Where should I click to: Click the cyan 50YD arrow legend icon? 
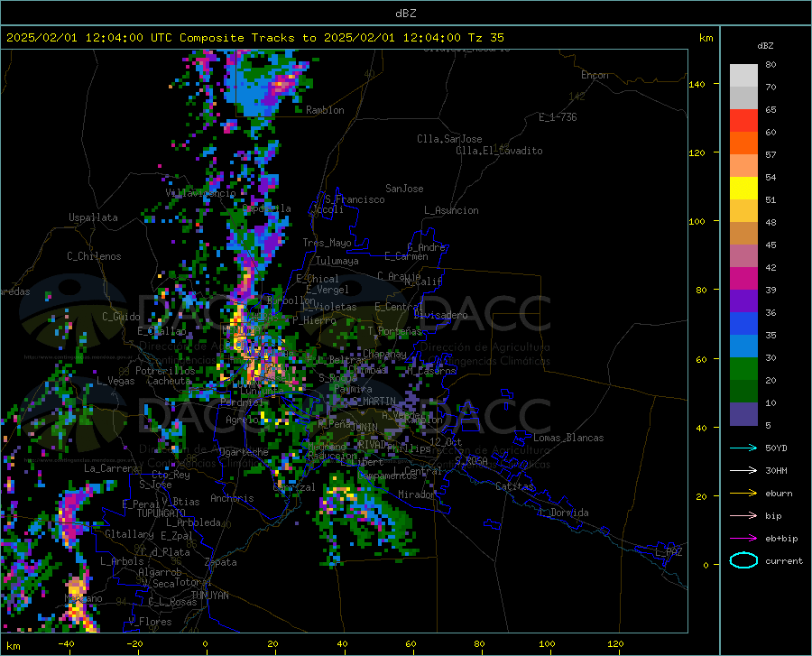[743, 448]
